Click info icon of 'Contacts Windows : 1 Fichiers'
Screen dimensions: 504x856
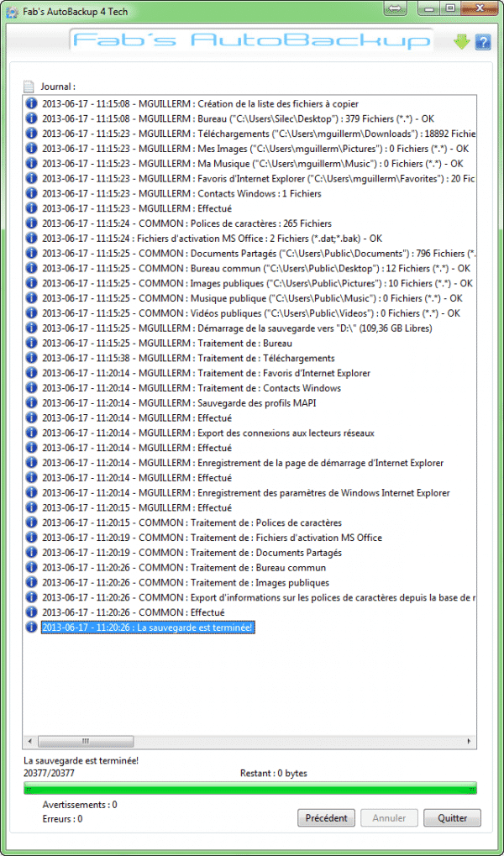click(31, 193)
